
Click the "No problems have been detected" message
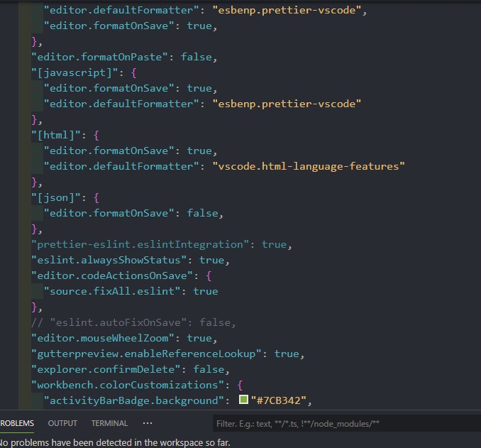[x=115, y=442]
